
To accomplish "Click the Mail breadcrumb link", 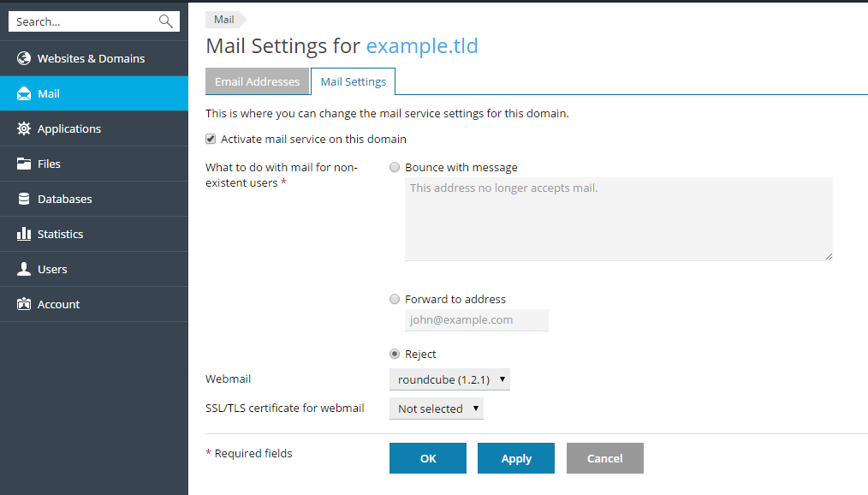I will pos(224,20).
